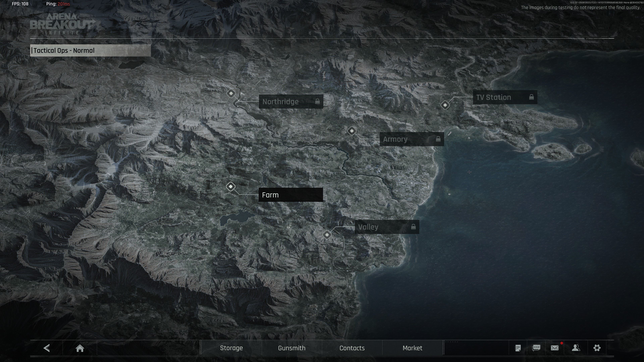
Task: Open the tasks notes icon
Action: (518, 348)
